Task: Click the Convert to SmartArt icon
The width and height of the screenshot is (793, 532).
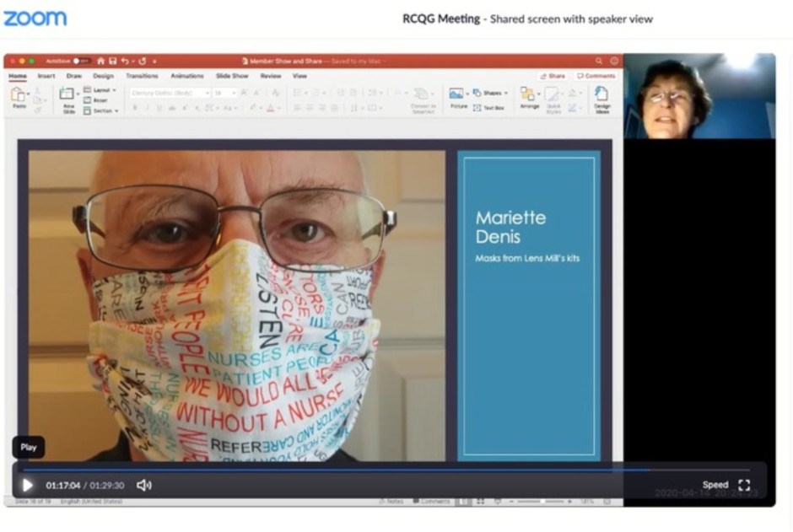Action: (421, 94)
